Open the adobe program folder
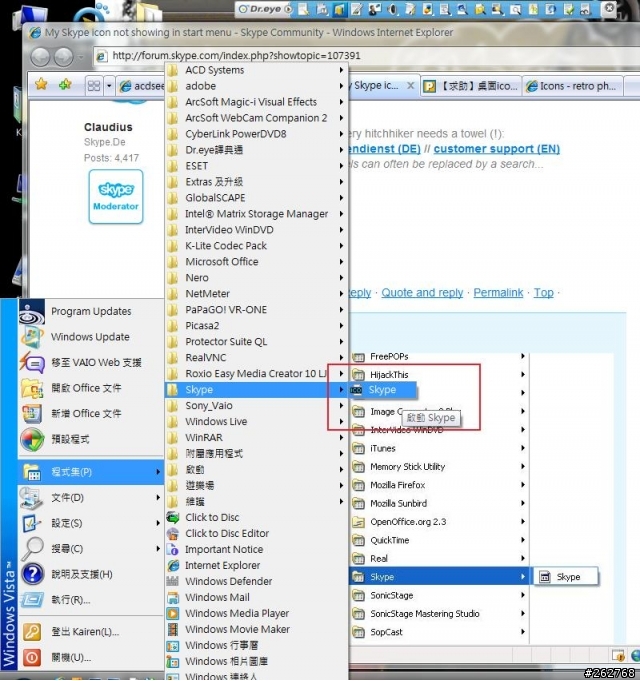 256,86
